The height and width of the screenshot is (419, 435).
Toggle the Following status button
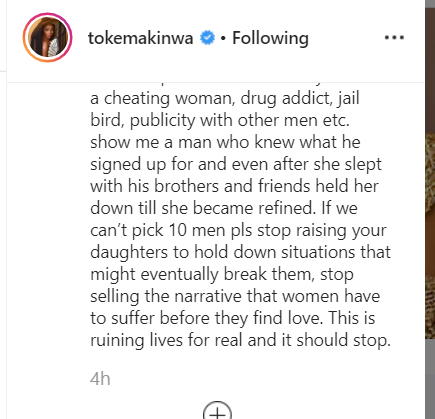pyautogui.click(x=270, y=38)
